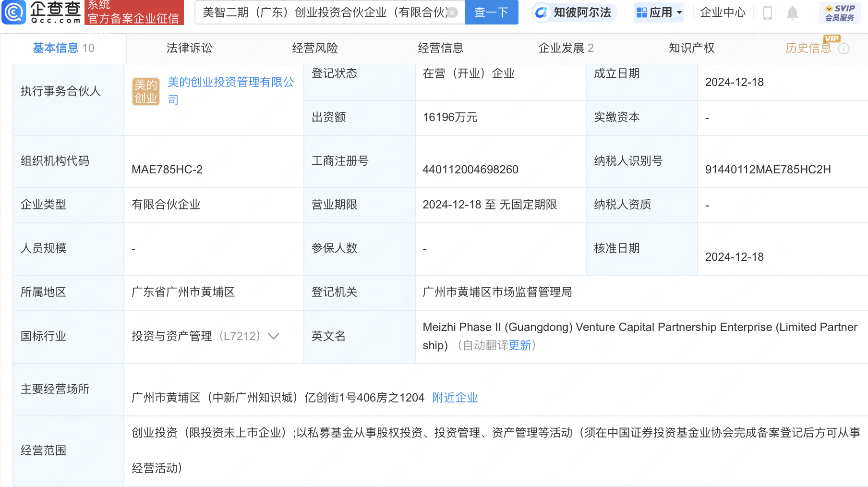Viewport: 868px width, 487px height.
Task: Select organization code MAE785HC-2
Action: 167,170
